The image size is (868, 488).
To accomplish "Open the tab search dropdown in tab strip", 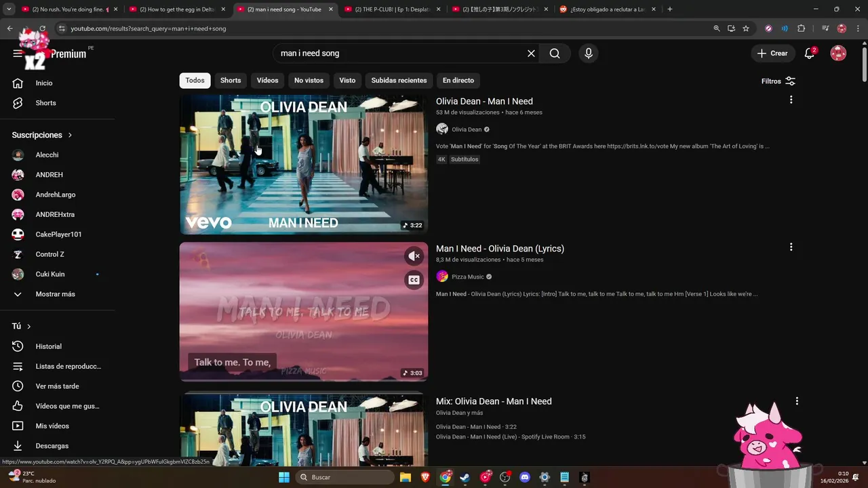I will (x=9, y=9).
